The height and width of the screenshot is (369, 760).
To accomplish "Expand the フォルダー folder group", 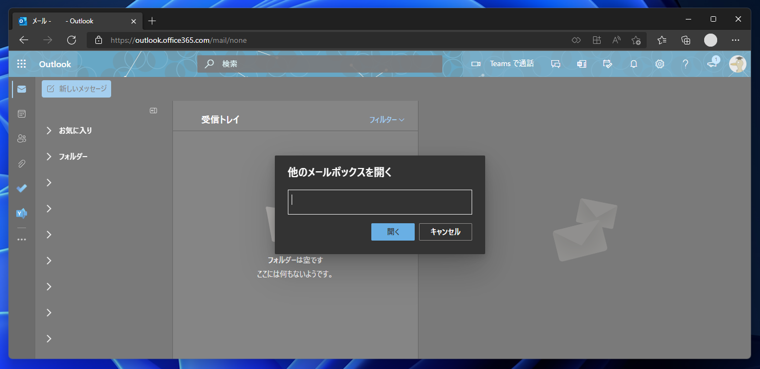I will 48,157.
